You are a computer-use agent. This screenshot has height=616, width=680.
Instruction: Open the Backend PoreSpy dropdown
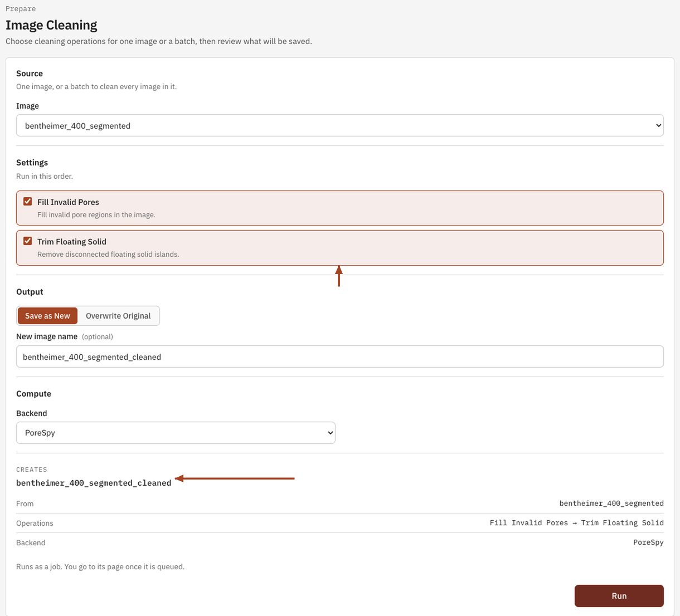[176, 433]
